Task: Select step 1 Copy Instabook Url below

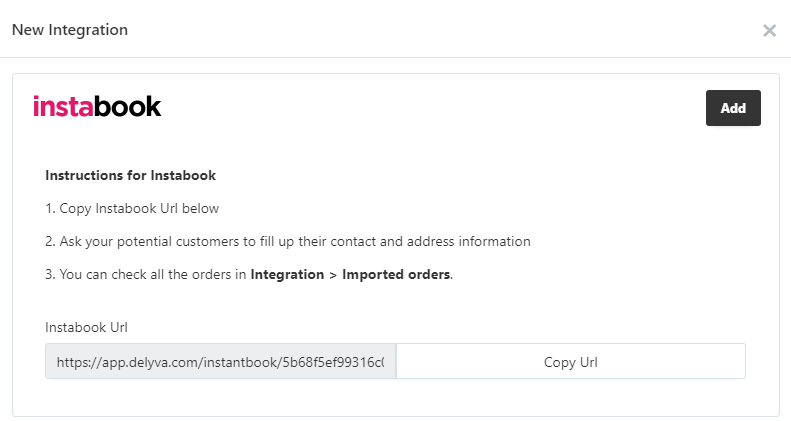Action: click(x=132, y=209)
